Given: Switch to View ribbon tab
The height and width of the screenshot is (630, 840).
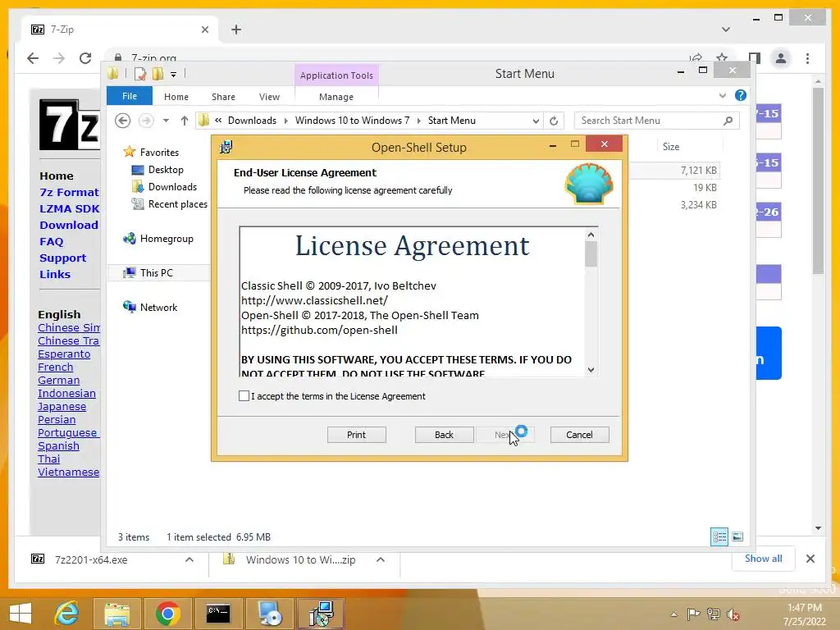Looking at the screenshot, I should tap(269, 97).
